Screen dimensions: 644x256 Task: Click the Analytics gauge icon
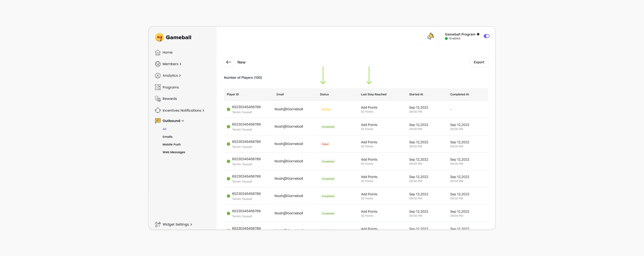158,75
